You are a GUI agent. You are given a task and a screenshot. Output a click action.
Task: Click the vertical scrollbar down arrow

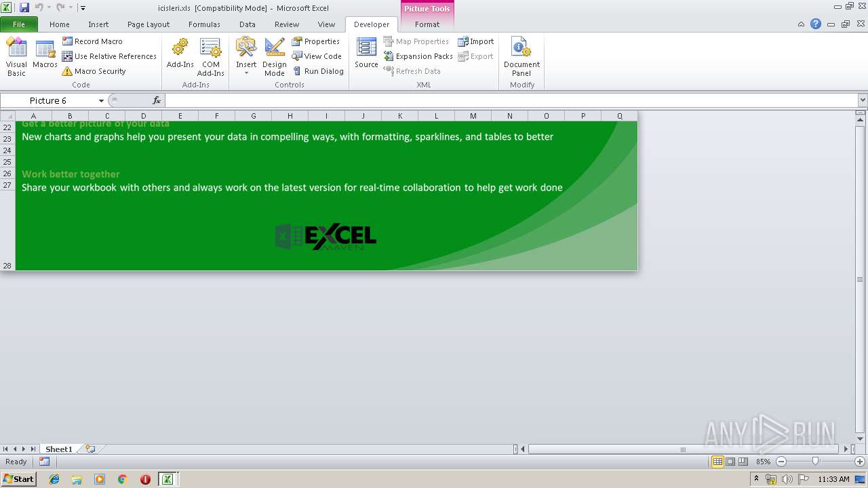(860, 438)
